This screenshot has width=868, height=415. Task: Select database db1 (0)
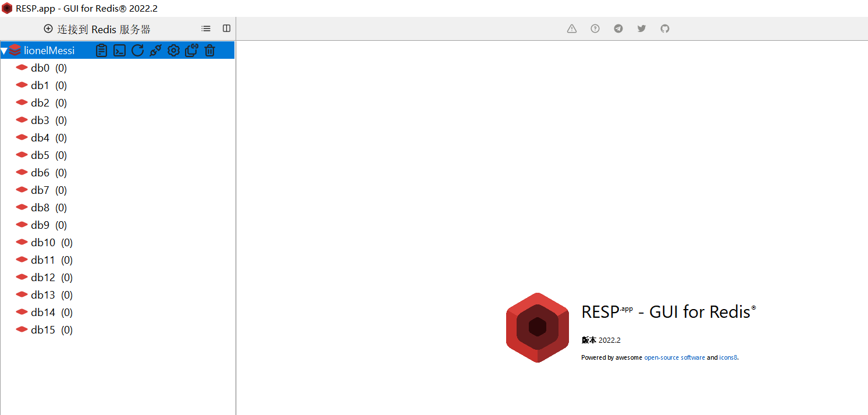[x=41, y=86]
